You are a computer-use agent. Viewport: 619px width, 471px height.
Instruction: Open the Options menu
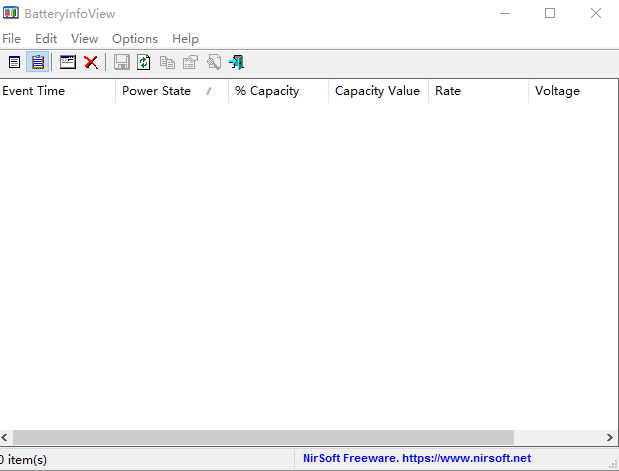pos(135,39)
